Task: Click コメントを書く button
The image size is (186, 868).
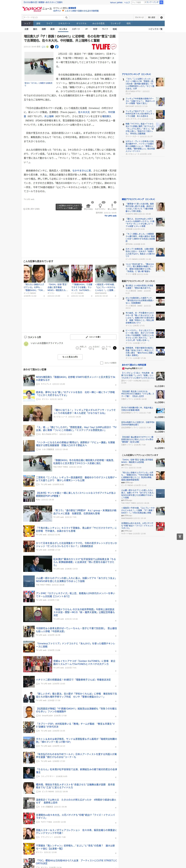Action: click(x=93, y=337)
